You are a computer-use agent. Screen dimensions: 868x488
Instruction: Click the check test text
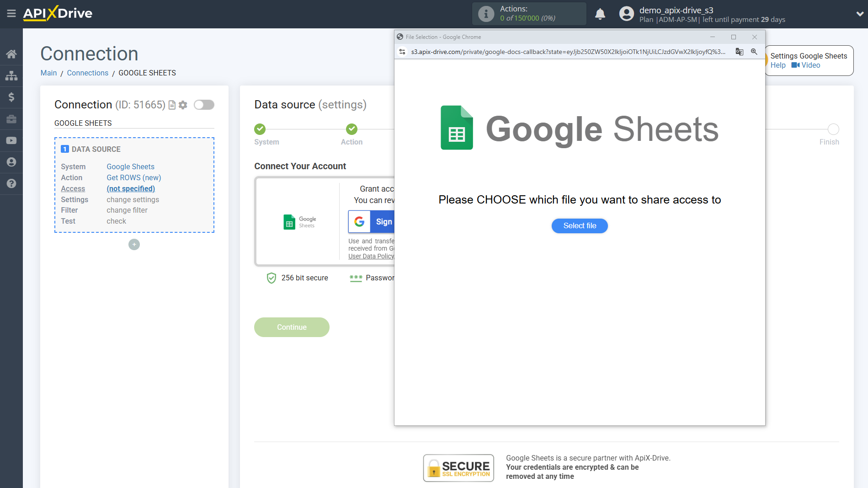(x=116, y=221)
